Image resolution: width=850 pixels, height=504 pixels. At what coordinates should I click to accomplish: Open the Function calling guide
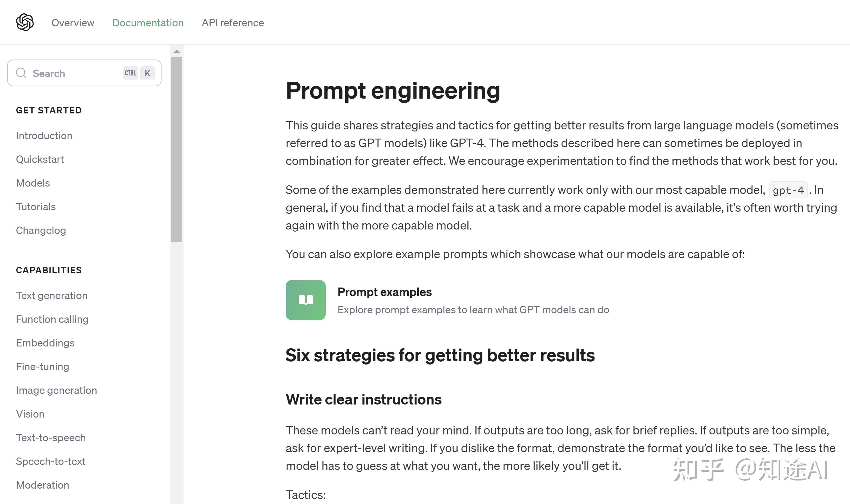pos(52,319)
